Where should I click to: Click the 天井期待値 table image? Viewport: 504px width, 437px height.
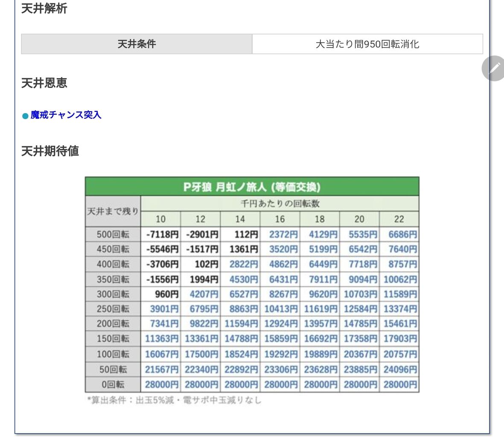[x=252, y=291]
